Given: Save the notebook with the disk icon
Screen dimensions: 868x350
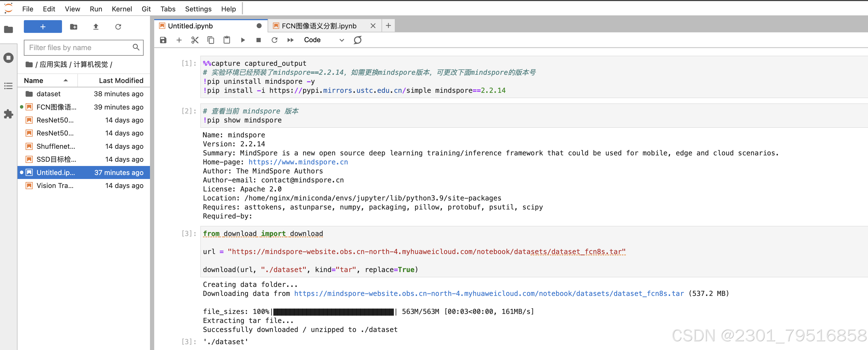Looking at the screenshot, I should click(x=163, y=40).
